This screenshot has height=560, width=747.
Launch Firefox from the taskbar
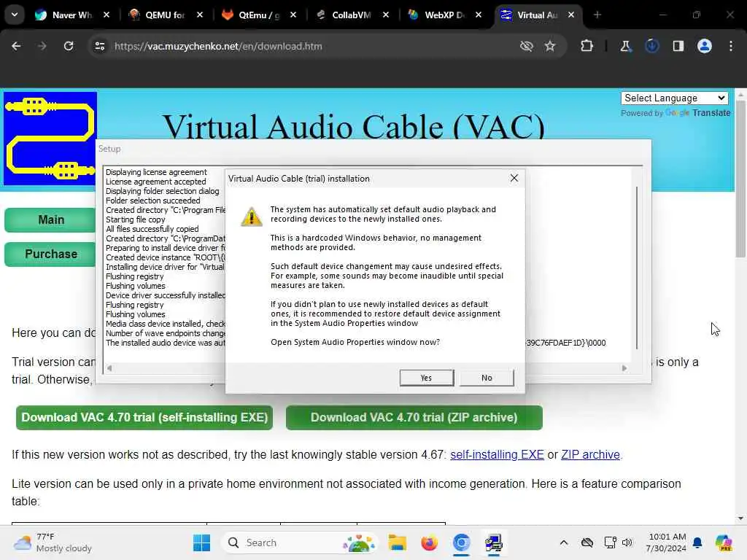pos(429,542)
